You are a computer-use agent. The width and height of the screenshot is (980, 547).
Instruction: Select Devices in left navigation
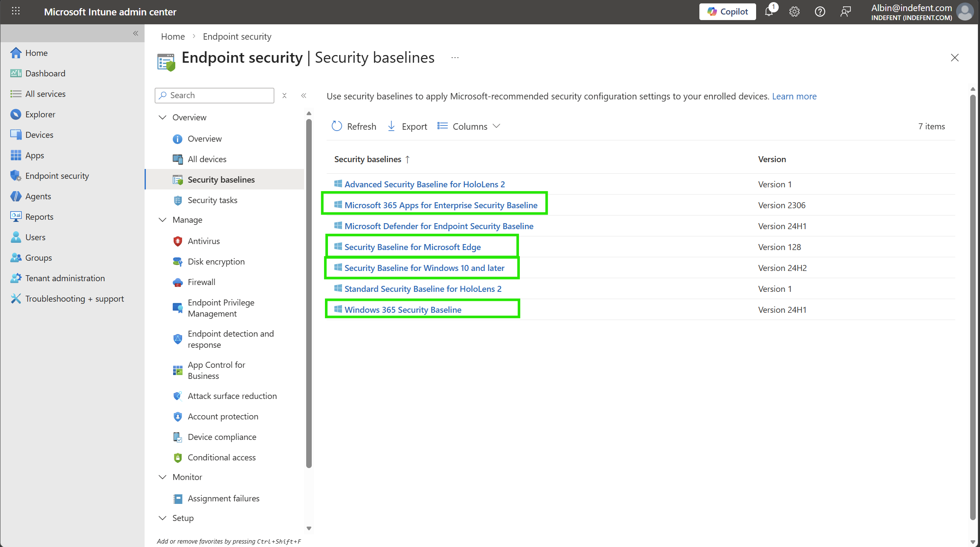coord(39,135)
